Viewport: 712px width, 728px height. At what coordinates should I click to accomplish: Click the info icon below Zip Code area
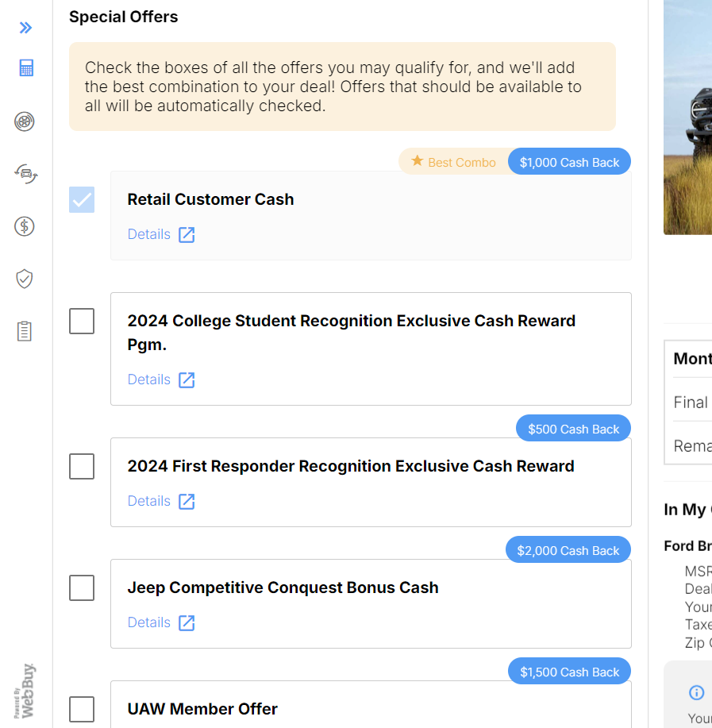pos(696,691)
